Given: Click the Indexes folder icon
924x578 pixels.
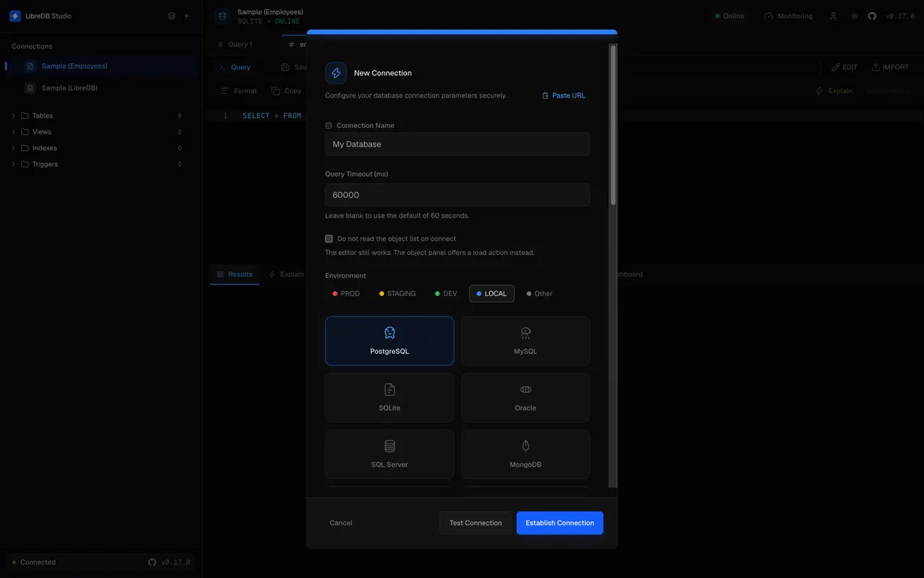Looking at the screenshot, I should click(x=25, y=148).
